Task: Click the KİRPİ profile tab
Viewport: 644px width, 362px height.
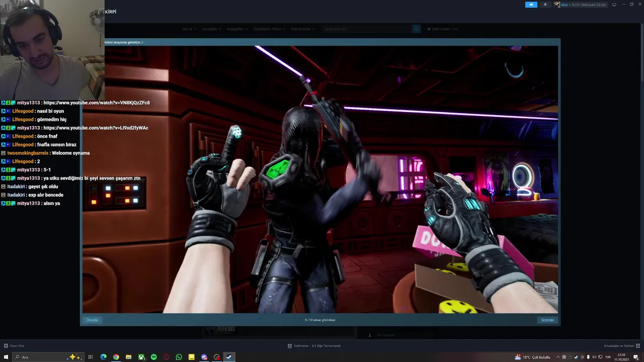Action: tap(111, 12)
